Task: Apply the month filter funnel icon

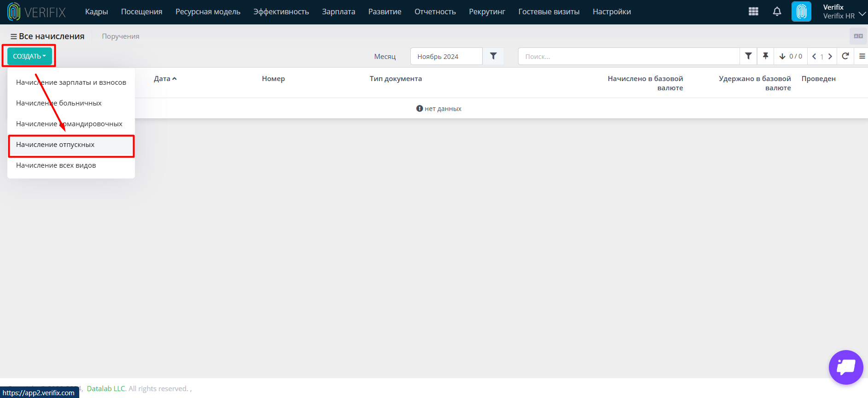Action: (x=493, y=56)
